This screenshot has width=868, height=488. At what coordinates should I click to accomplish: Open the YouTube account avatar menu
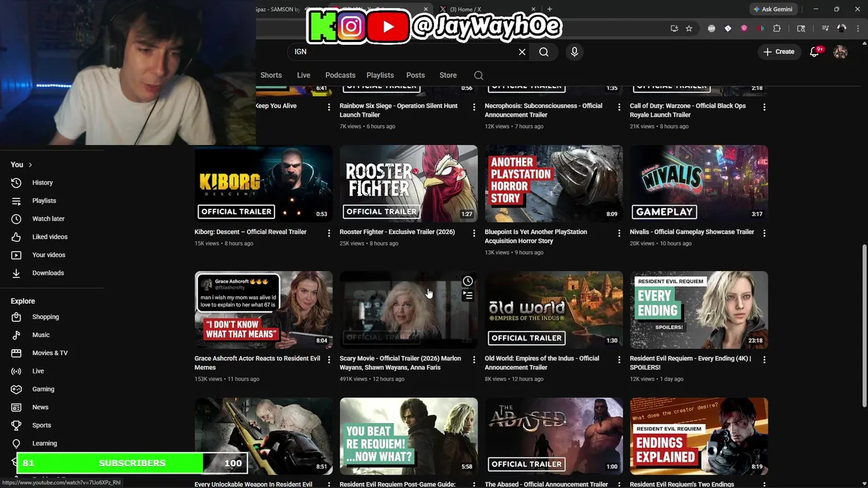840,52
